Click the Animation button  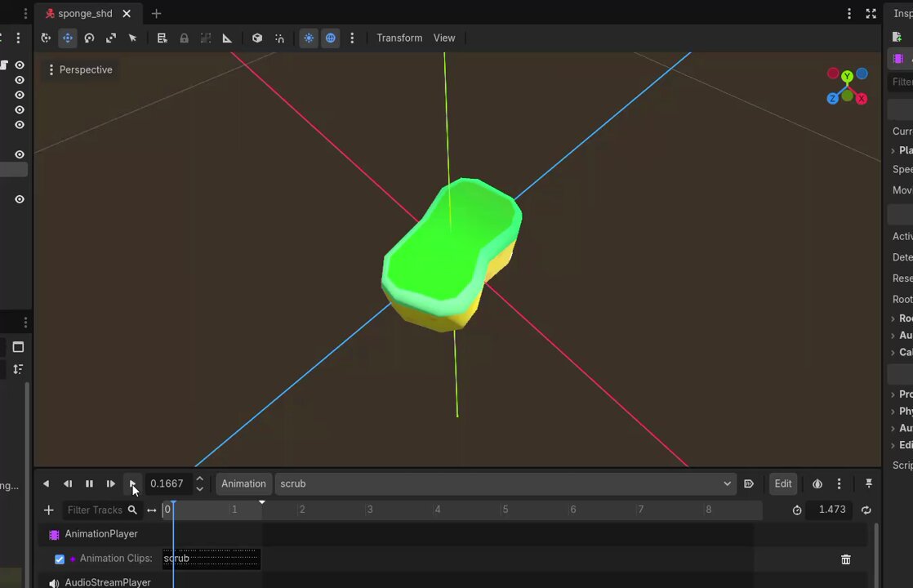coord(243,483)
